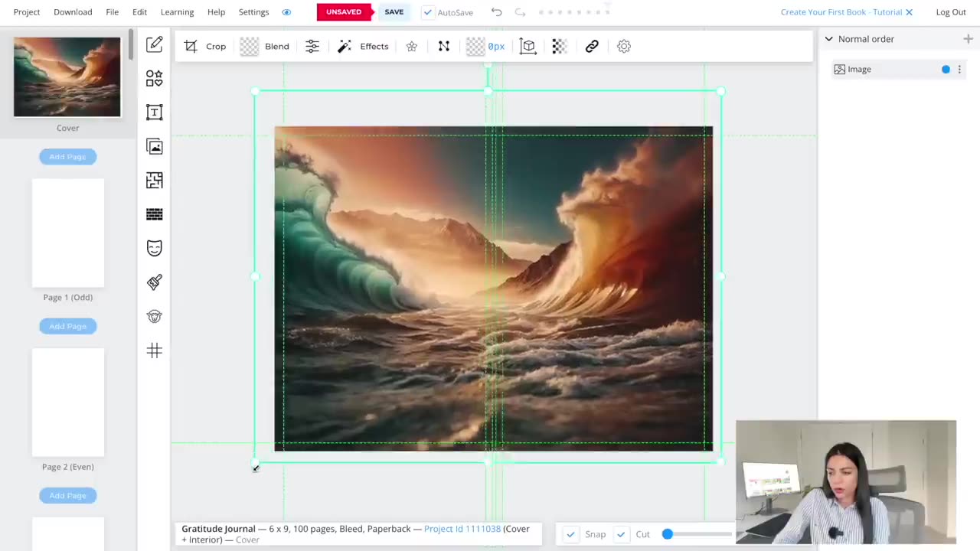980x551 pixels.
Task: Toggle the preview eye icon
Action: [x=286, y=12]
